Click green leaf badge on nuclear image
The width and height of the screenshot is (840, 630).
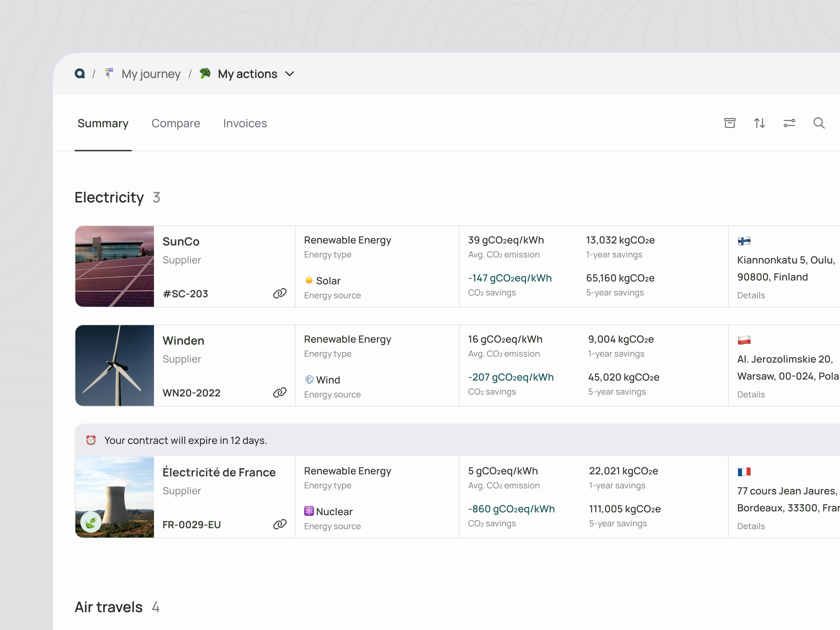(x=91, y=522)
